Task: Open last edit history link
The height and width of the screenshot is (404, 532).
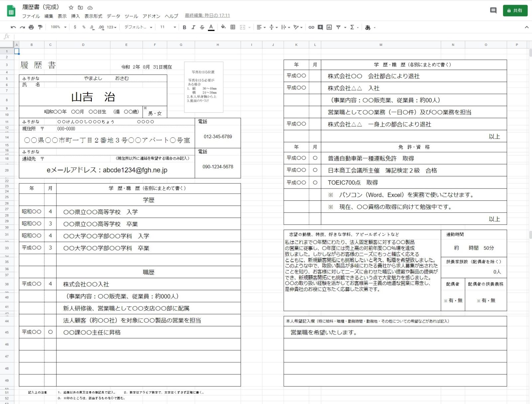Action: [x=207, y=16]
